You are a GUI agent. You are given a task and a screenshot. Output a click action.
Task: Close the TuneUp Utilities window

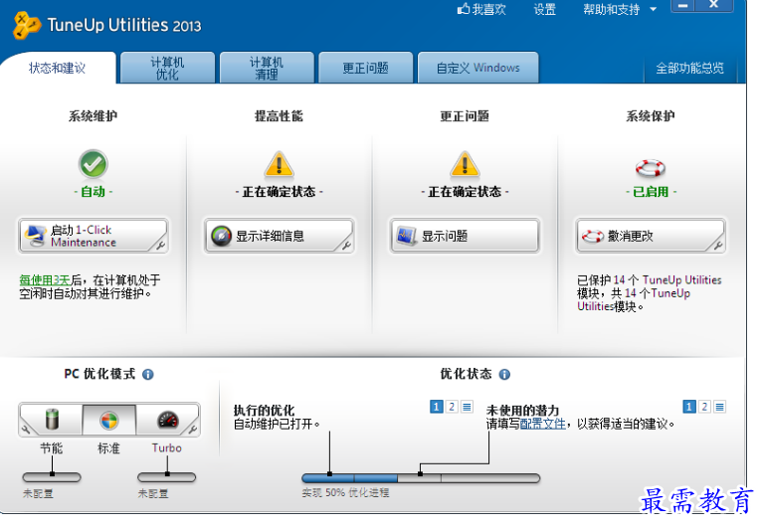click(714, 5)
